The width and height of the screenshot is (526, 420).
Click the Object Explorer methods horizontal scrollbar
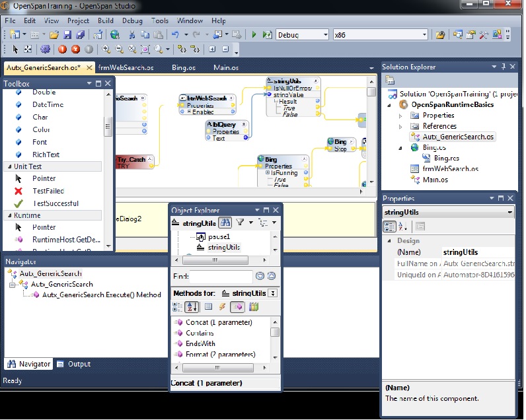tap(217, 368)
